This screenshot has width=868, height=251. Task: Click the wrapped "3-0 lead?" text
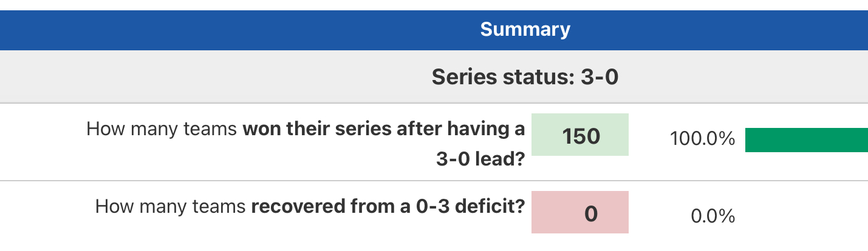pyautogui.click(x=480, y=159)
